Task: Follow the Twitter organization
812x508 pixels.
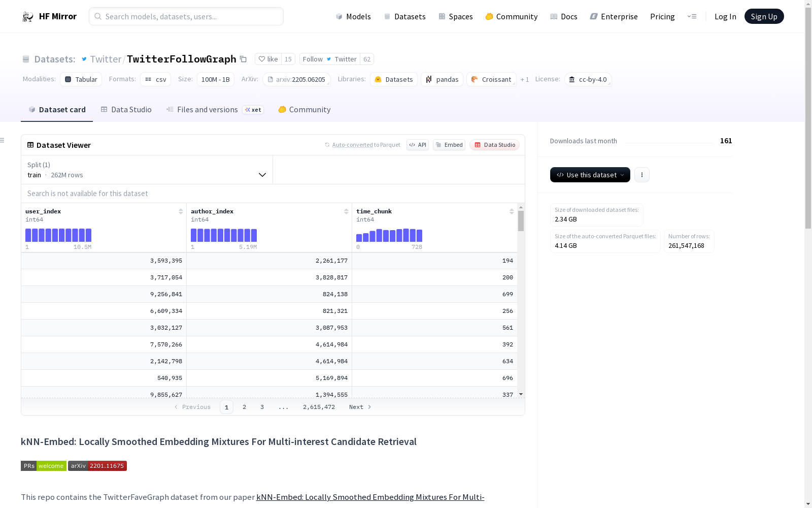Action: pyautogui.click(x=330, y=59)
